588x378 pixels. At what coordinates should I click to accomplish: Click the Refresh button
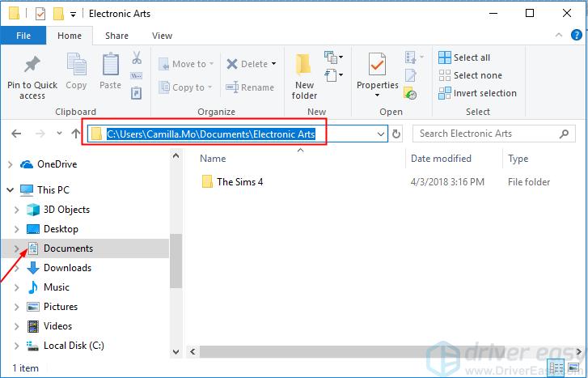pyautogui.click(x=396, y=134)
